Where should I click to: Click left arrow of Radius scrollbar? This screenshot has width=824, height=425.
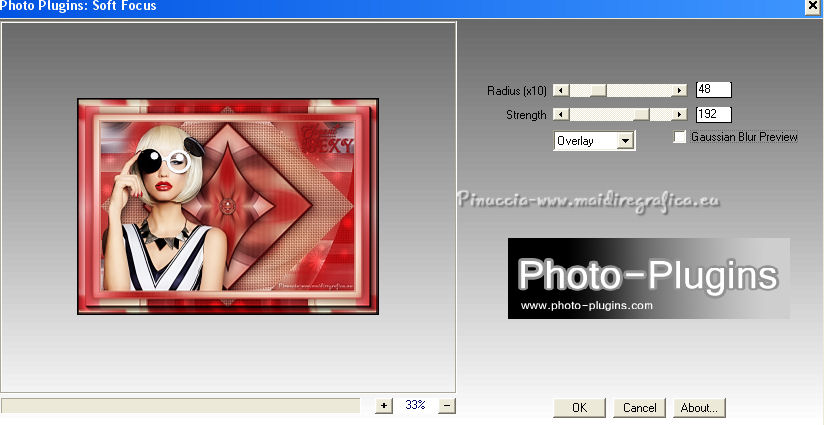pyautogui.click(x=561, y=90)
